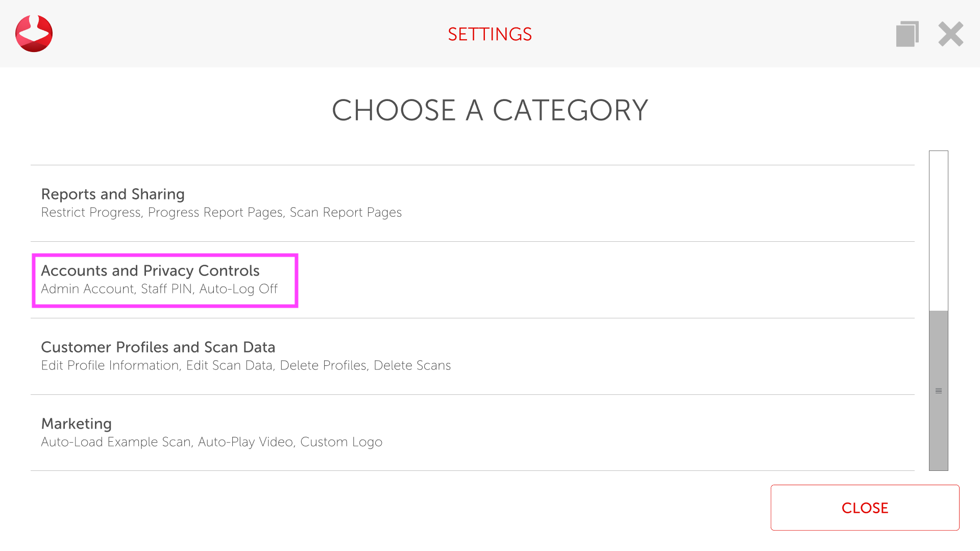
Task: Click the Staff PIN subtitle text
Action: 167,289
